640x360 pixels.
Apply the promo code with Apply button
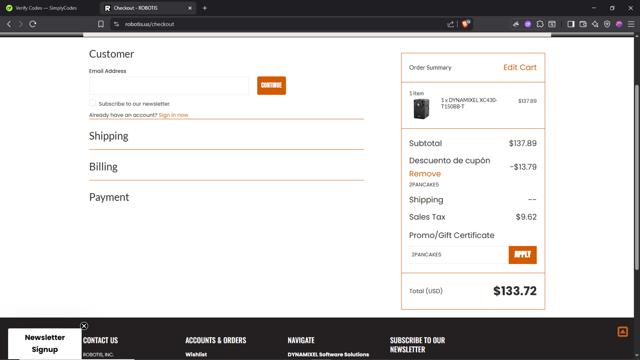click(x=522, y=255)
